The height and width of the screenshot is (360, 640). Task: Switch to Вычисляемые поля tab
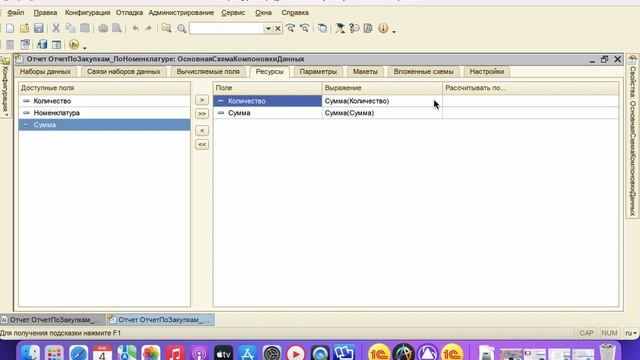208,71
